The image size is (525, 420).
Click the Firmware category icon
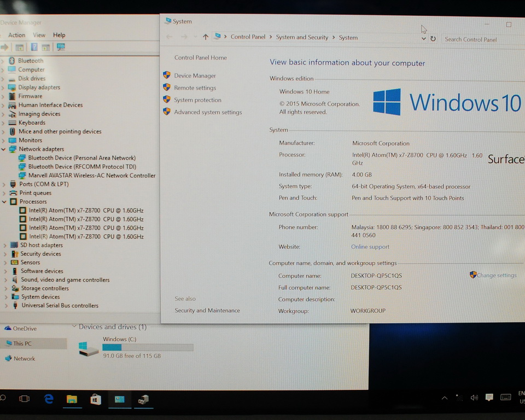pyautogui.click(x=13, y=96)
